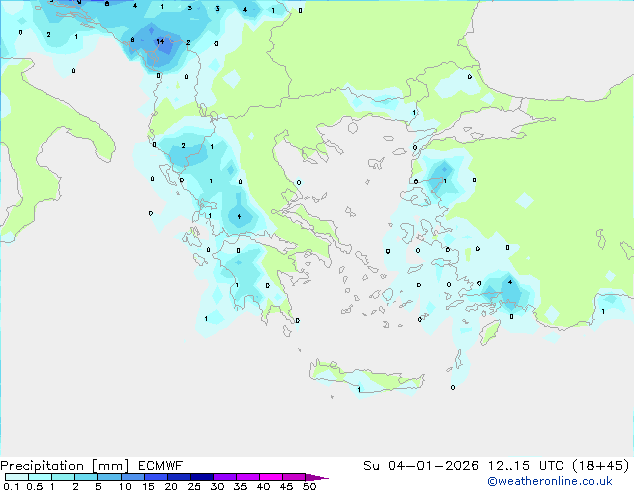This screenshot has width=634, height=490.
Task: Select the legend swatch between 25 and 30
Action: tap(206, 477)
